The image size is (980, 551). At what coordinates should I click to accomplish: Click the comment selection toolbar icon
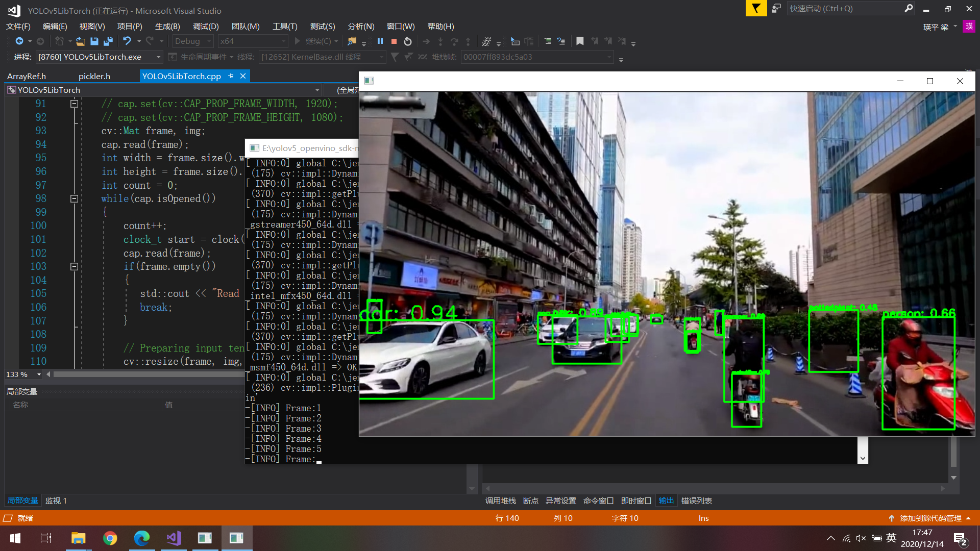[548, 41]
